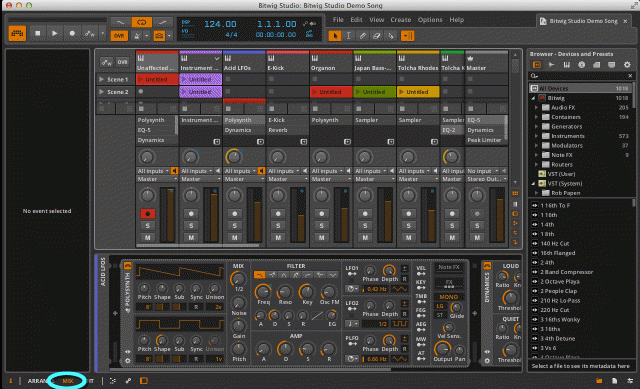
Task: Click the Dynamics device power icon
Action: [x=487, y=266]
